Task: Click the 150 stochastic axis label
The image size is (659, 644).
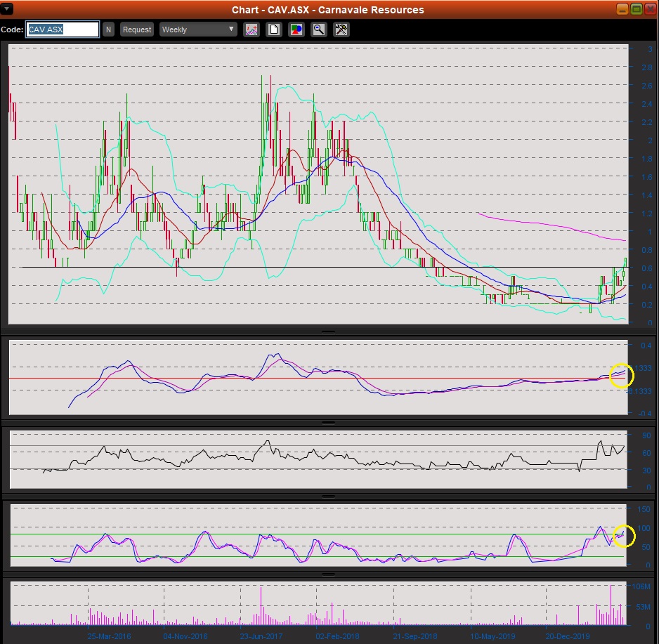Action: click(644, 509)
